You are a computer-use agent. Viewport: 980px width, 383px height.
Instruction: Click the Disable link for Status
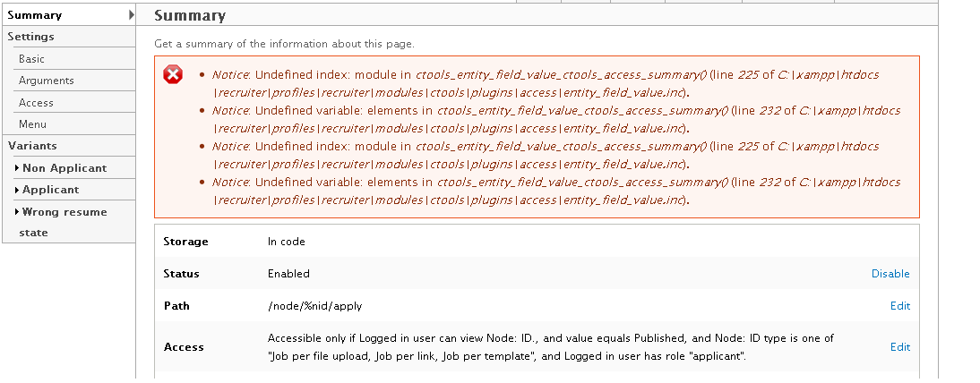[890, 274]
